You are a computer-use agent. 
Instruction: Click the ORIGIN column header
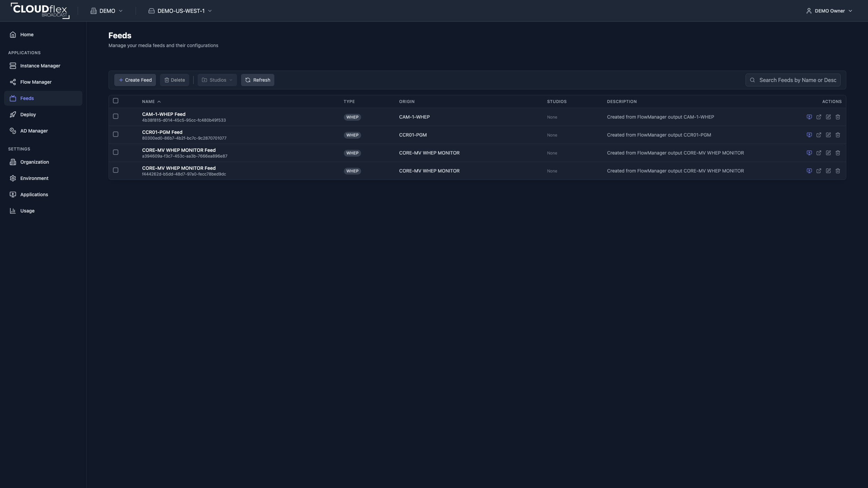[407, 102]
